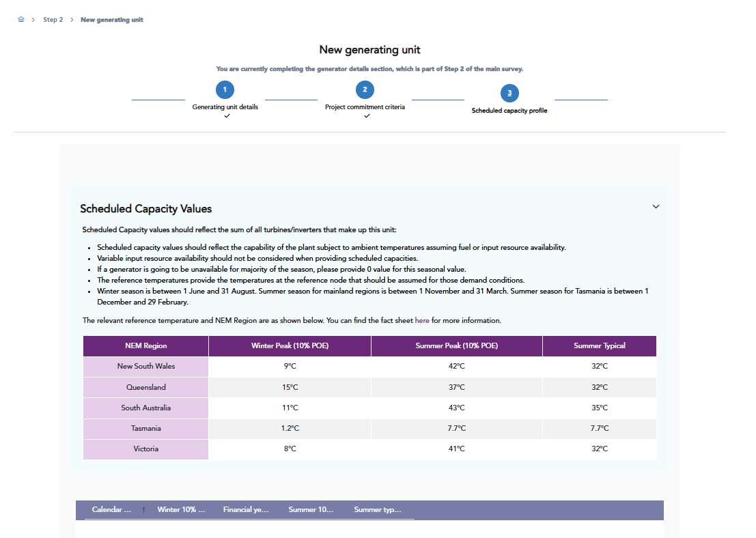
Task: Select the Tasmania row in region table
Action: pyautogui.click(x=146, y=429)
